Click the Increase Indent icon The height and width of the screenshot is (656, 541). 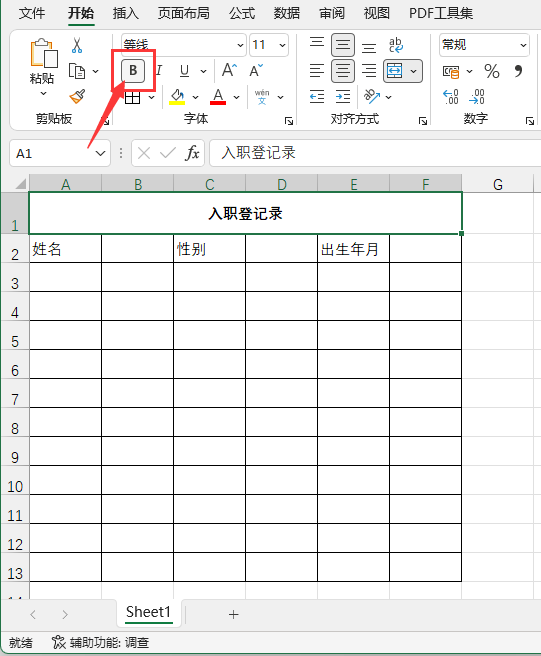click(343, 97)
